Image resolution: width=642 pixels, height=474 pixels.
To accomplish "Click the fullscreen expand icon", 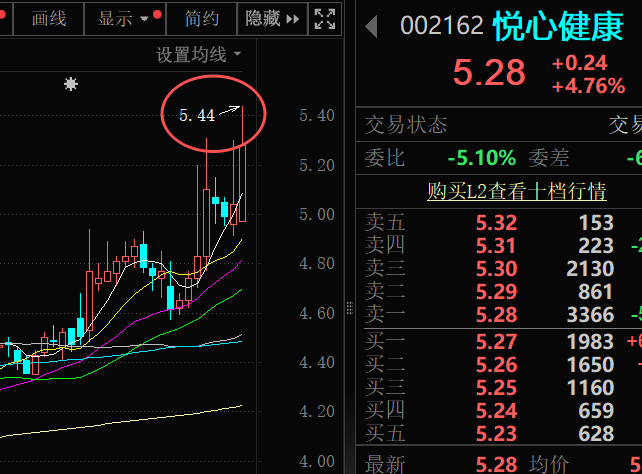I will pyautogui.click(x=325, y=19).
